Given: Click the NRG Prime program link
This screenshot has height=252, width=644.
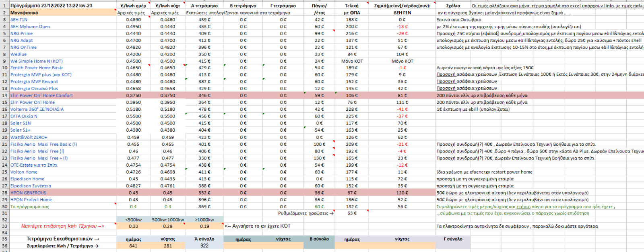Looking at the screenshot, I should (x=22, y=33).
